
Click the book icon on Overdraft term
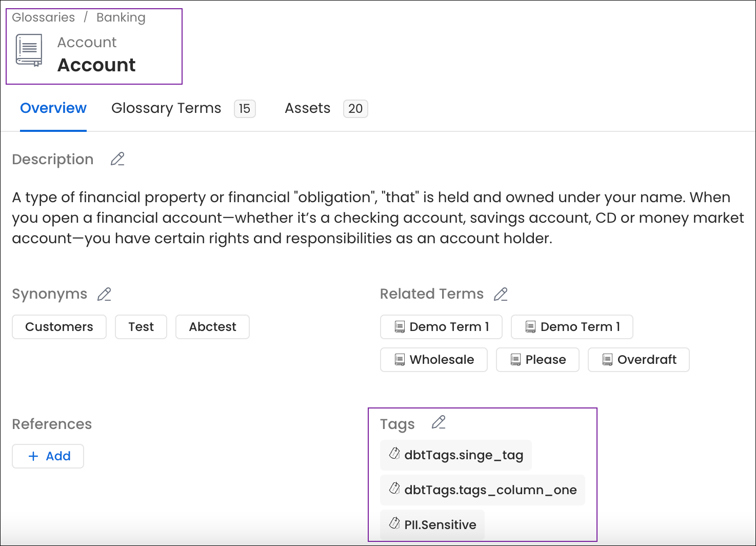pyautogui.click(x=608, y=359)
